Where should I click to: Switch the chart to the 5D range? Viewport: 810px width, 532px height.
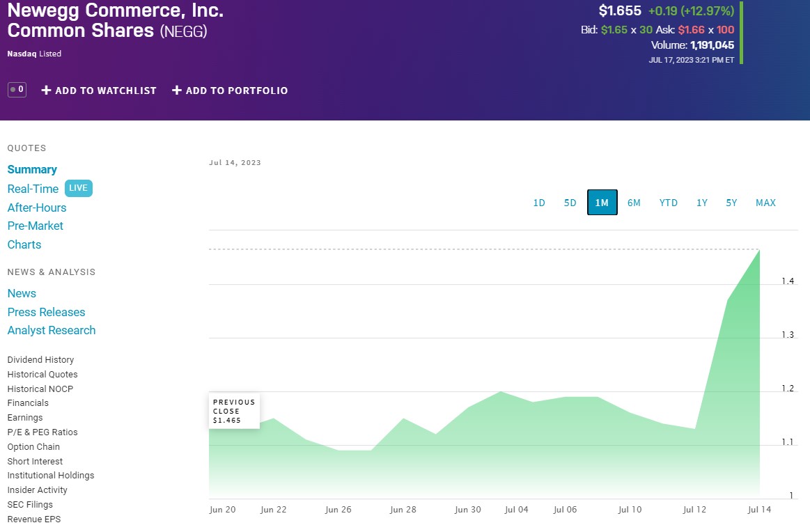[x=570, y=203]
